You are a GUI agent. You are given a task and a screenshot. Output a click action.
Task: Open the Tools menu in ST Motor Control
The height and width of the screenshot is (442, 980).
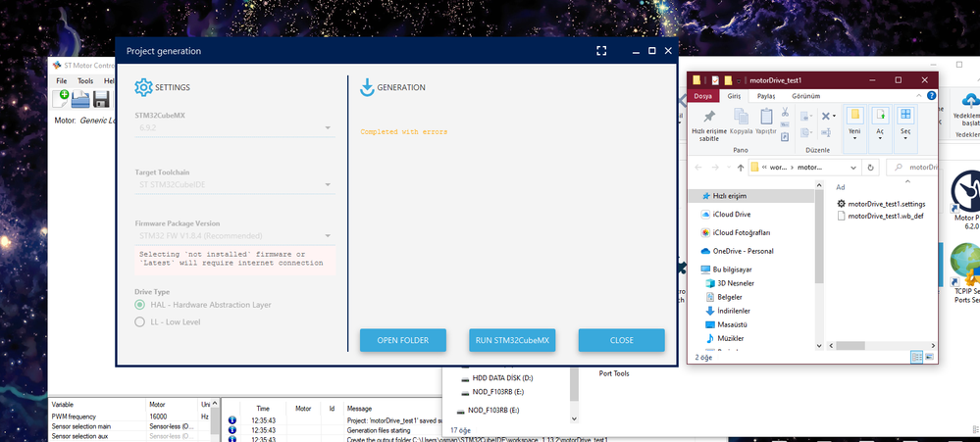click(85, 81)
